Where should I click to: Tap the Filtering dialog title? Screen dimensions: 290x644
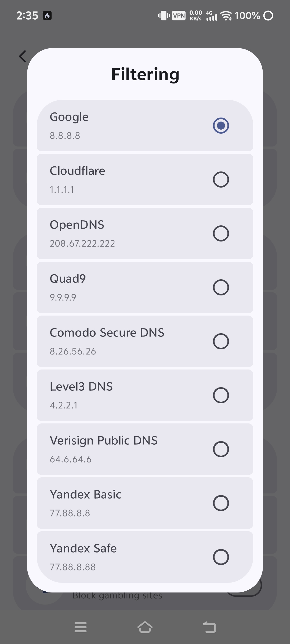(x=145, y=74)
